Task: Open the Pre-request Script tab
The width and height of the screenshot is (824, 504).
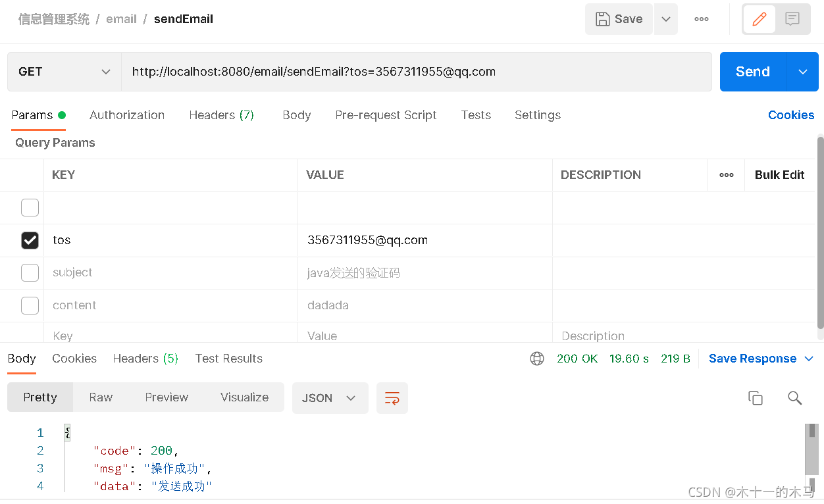Action: (386, 115)
